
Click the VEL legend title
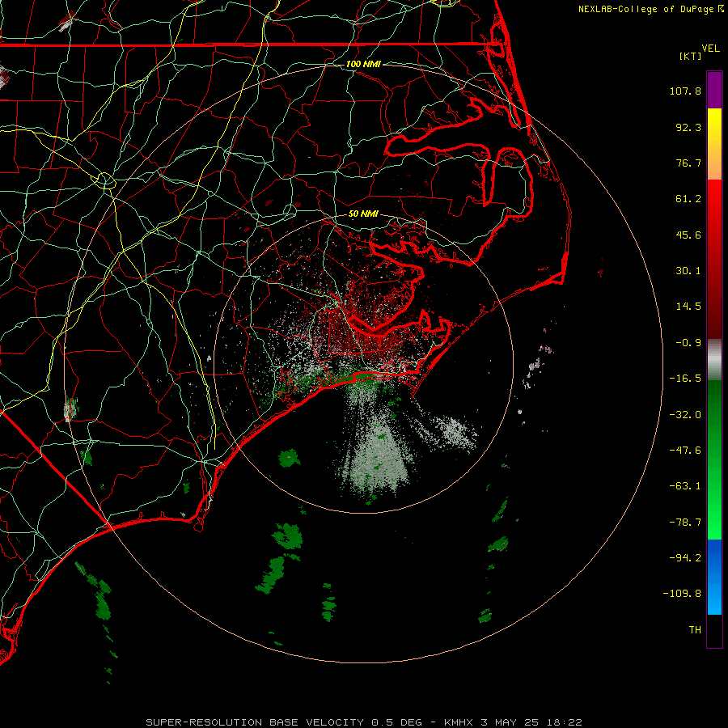tap(710, 48)
